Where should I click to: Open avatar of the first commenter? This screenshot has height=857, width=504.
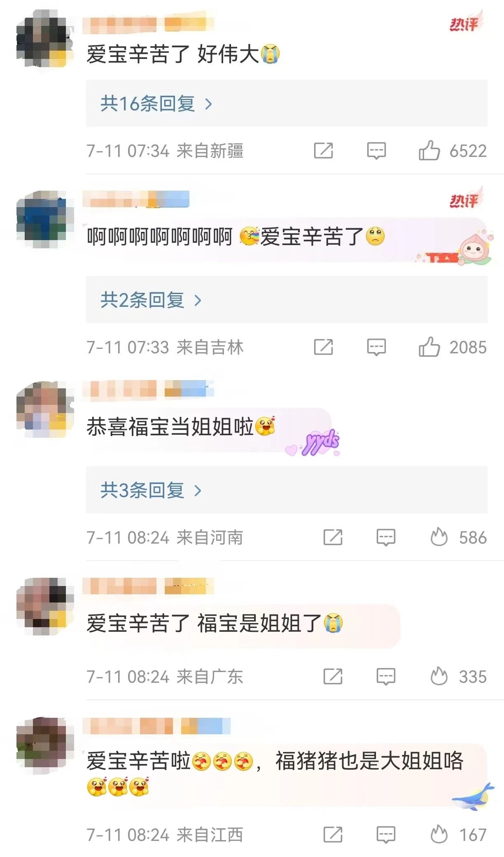[44, 39]
